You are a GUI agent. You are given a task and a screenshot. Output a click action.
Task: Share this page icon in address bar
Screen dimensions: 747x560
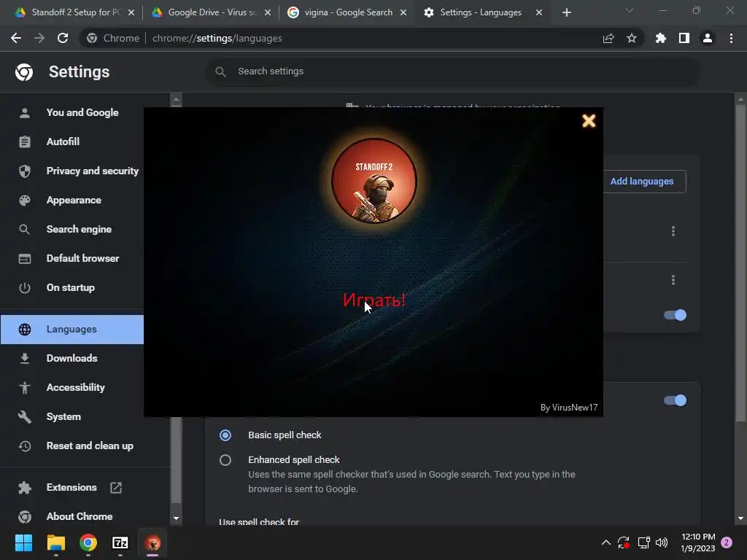(608, 38)
